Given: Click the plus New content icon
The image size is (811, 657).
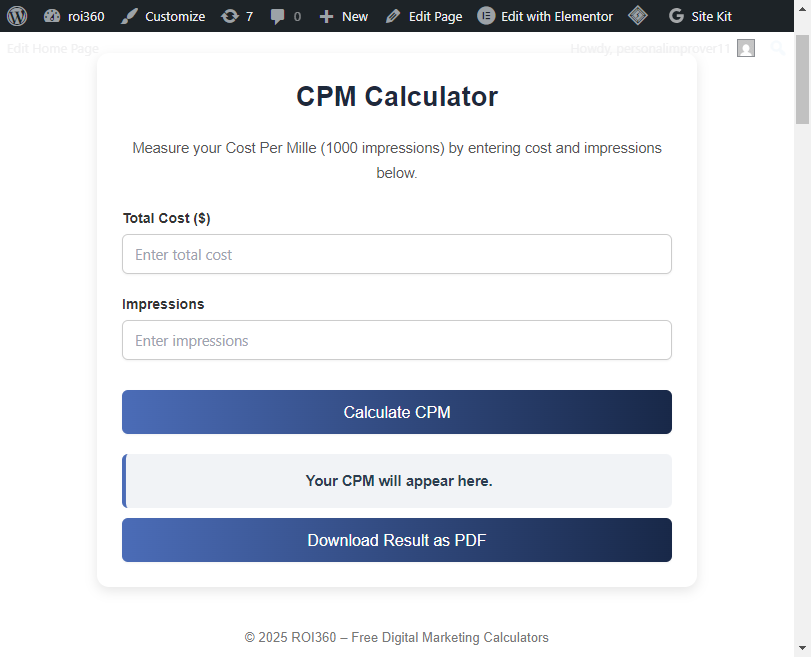Looking at the screenshot, I should pos(326,16).
